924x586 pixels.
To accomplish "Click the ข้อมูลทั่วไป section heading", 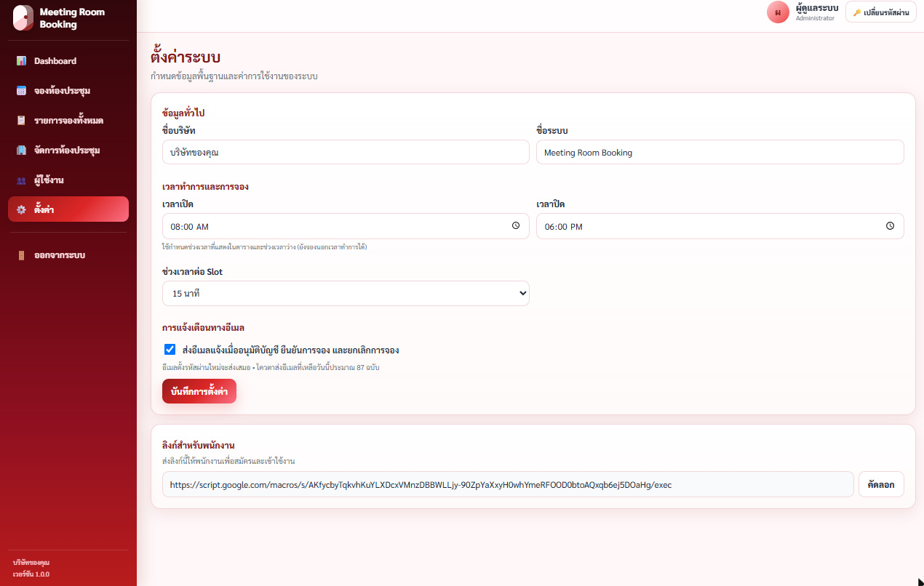I will pos(183,113).
